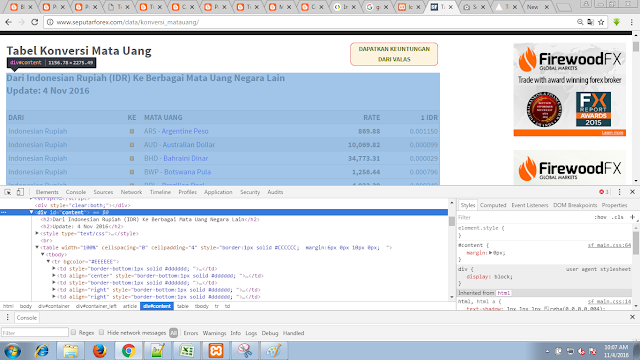The height and width of the screenshot is (360, 640).
Task: Bookmark this page with the star icon
Action: click(x=601, y=22)
